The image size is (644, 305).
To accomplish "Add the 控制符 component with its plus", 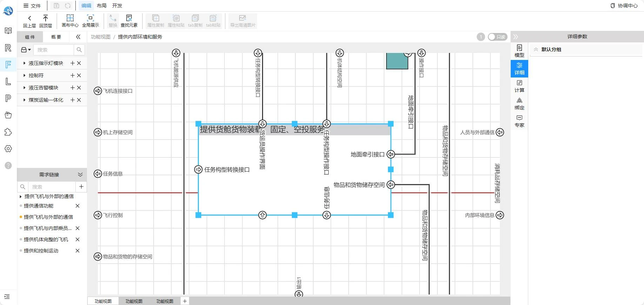I will (x=73, y=75).
